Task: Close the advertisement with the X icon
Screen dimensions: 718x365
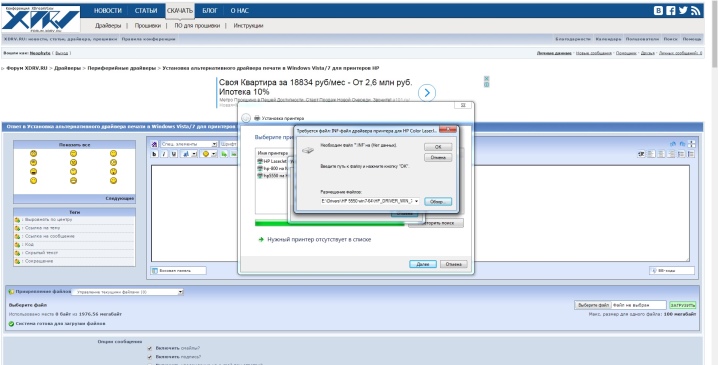Action: pos(487,78)
